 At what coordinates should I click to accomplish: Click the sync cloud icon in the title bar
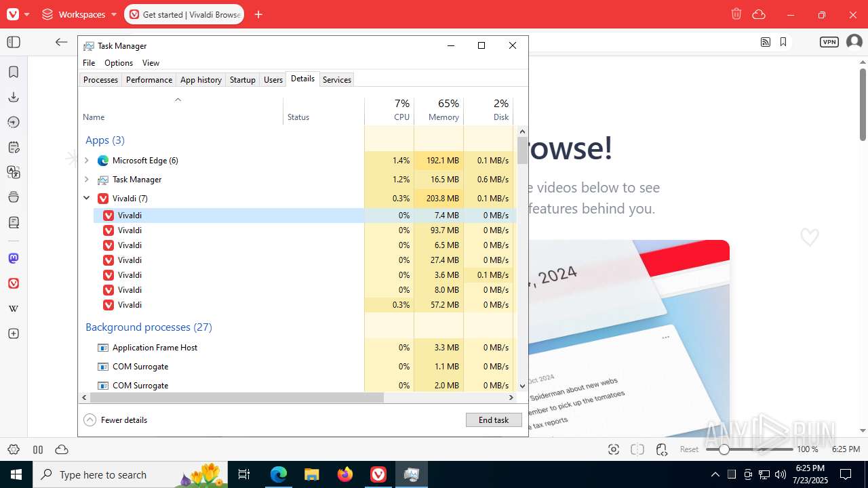(759, 14)
